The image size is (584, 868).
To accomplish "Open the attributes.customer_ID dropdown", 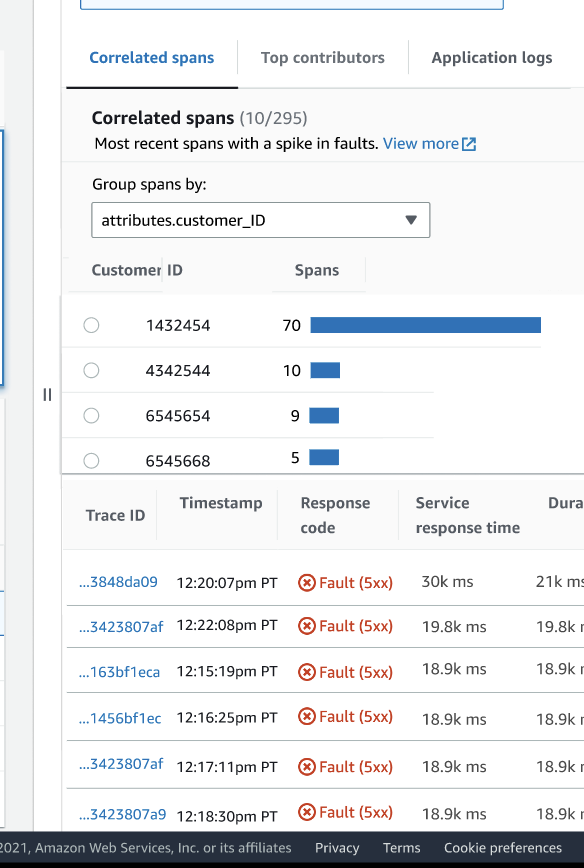I will coord(260,220).
